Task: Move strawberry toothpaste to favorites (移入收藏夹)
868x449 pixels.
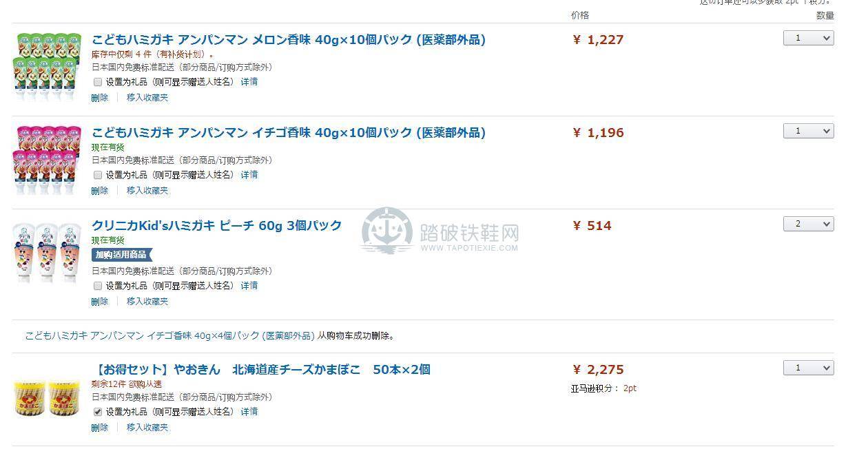Action: (x=147, y=191)
